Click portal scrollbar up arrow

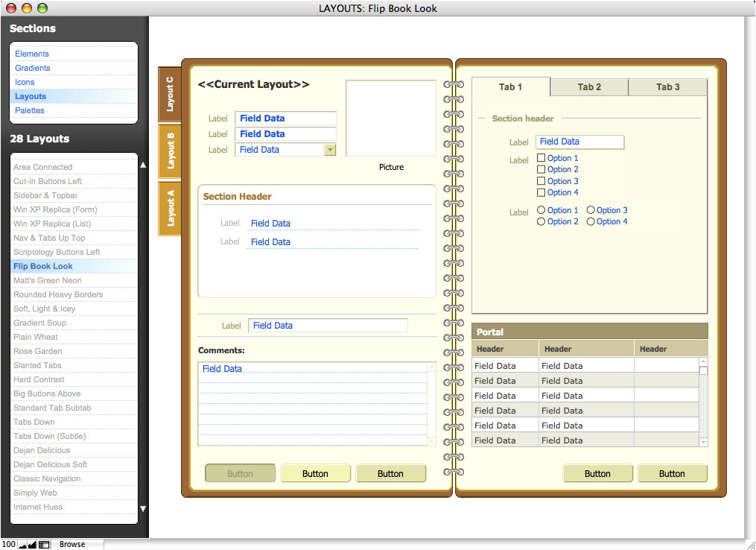pos(703,362)
